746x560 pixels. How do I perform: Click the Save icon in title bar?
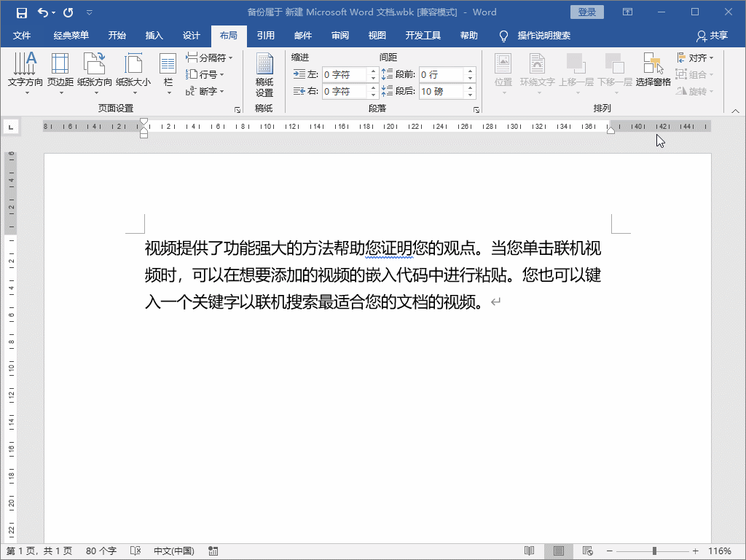(22, 12)
